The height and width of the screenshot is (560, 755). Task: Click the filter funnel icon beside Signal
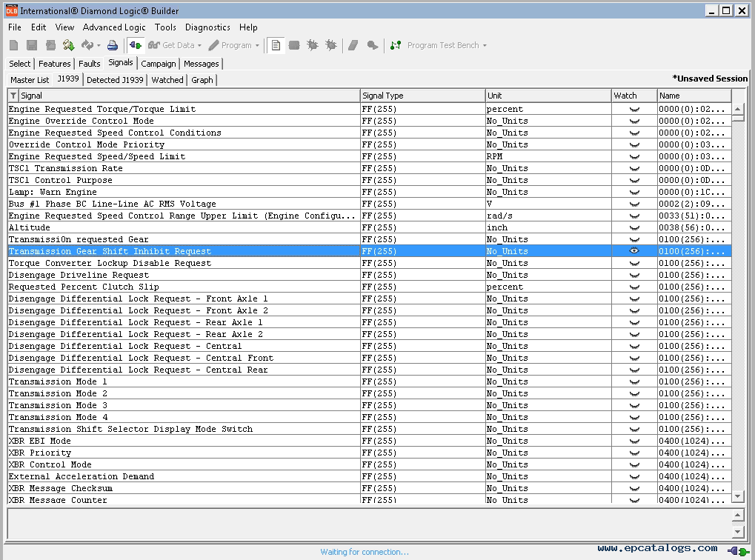click(13, 96)
